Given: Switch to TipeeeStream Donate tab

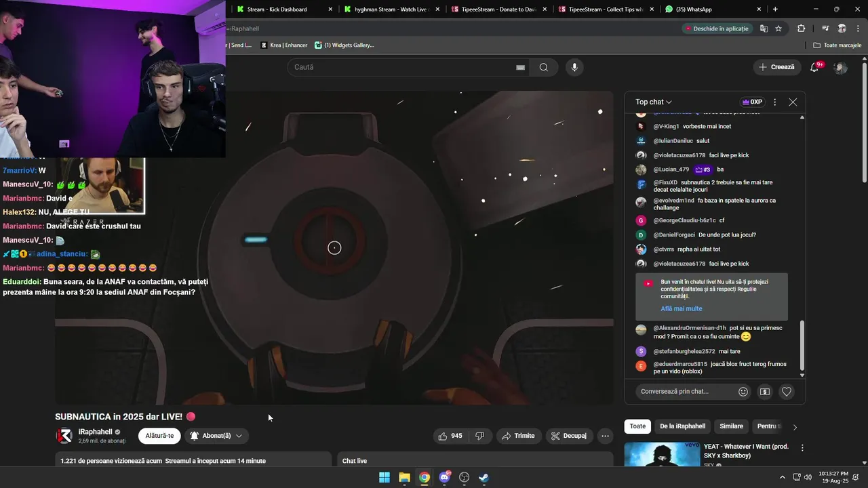Looking at the screenshot, I should point(498,9).
